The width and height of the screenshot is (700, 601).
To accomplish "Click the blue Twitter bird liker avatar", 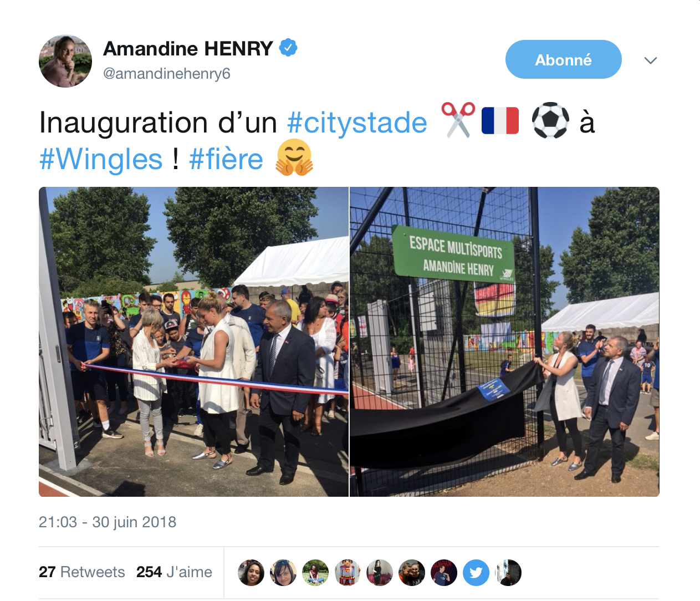I will [476, 573].
